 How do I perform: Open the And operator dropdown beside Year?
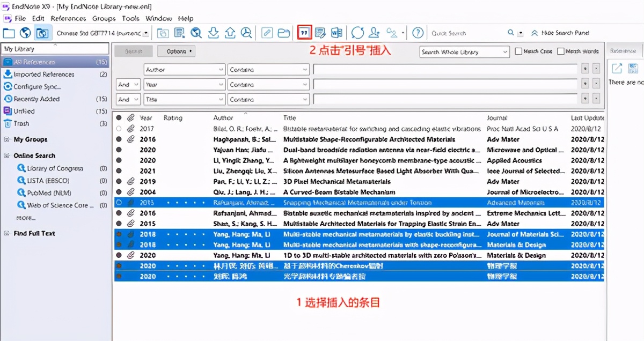point(128,85)
